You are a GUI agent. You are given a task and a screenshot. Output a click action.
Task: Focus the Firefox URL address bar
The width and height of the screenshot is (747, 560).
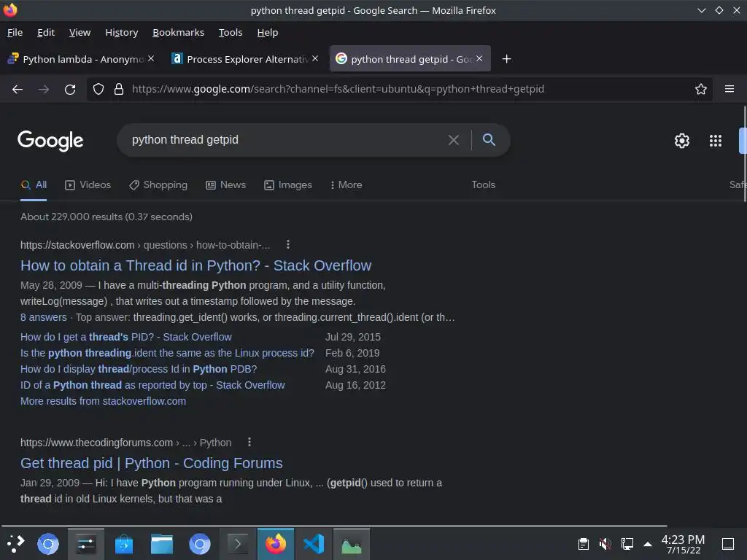tap(399, 89)
